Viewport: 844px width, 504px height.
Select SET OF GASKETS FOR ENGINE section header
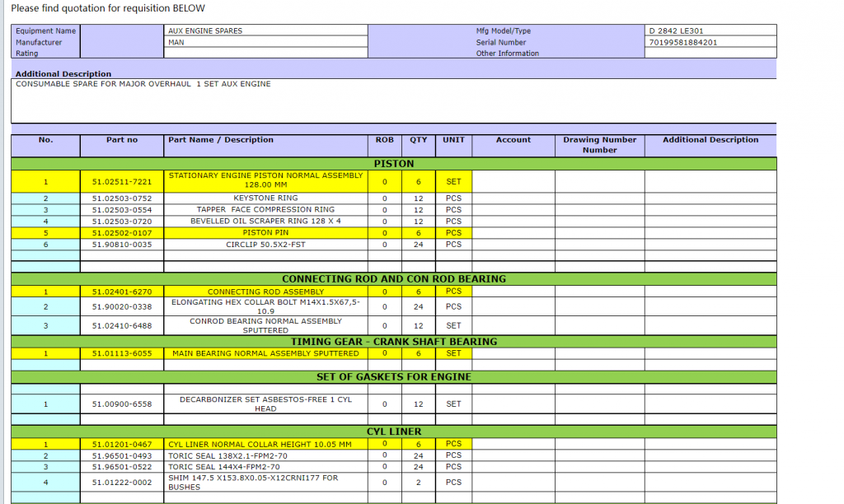click(x=394, y=377)
